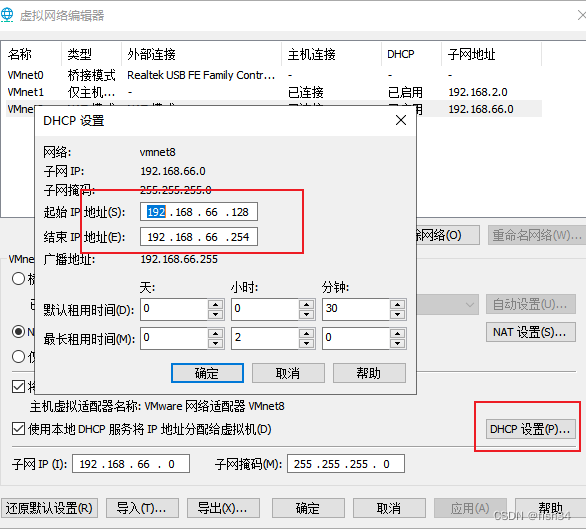Increase 默认租用时间 minutes value

pyautogui.click(x=398, y=304)
